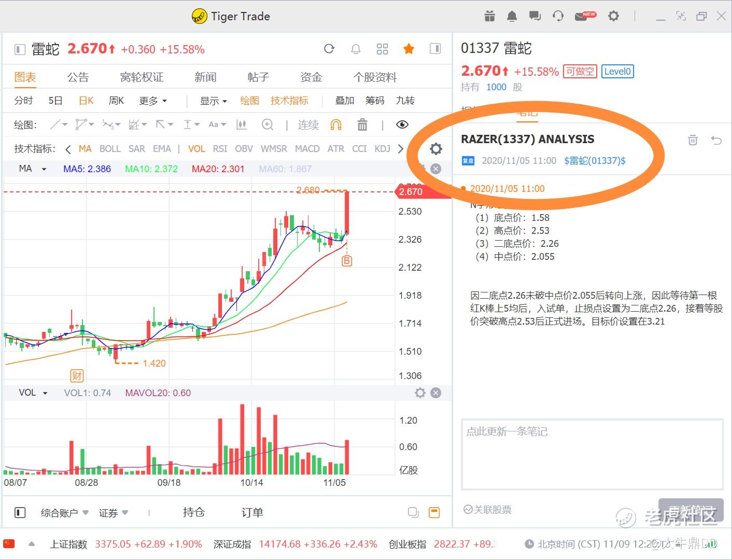Viewport: 732px width, 560px height.
Task: Open the arrow marker tool dropdown
Action: [x=164, y=124]
